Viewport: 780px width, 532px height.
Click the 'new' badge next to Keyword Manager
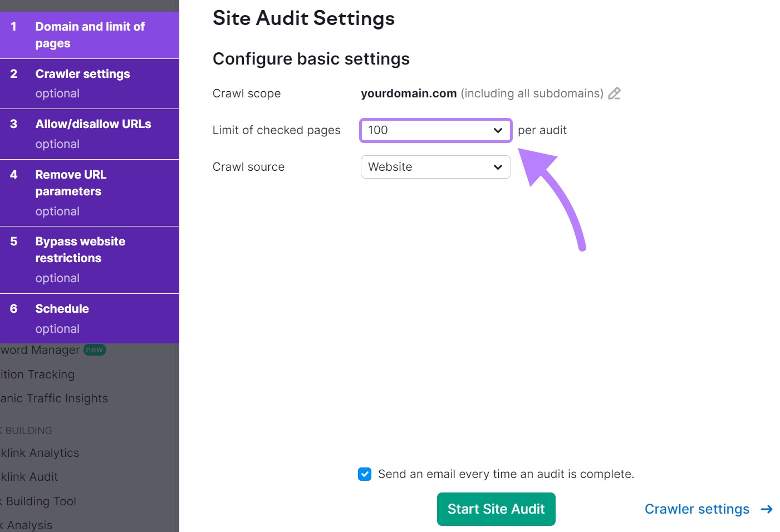95,349
